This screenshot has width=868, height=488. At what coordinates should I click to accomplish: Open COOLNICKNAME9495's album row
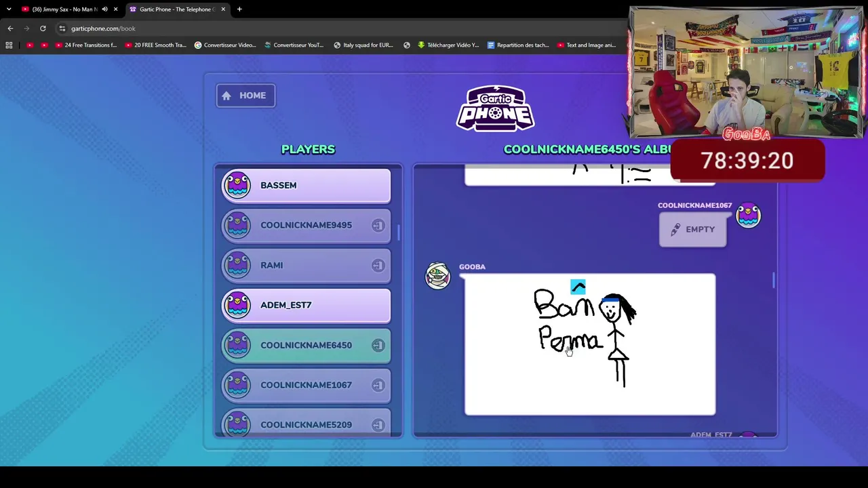(306, 226)
